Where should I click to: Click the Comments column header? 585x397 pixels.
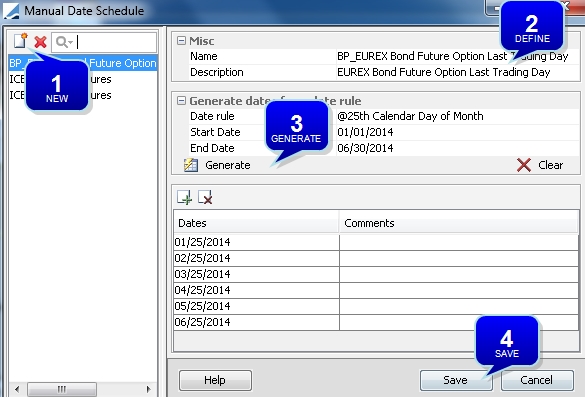(459, 223)
